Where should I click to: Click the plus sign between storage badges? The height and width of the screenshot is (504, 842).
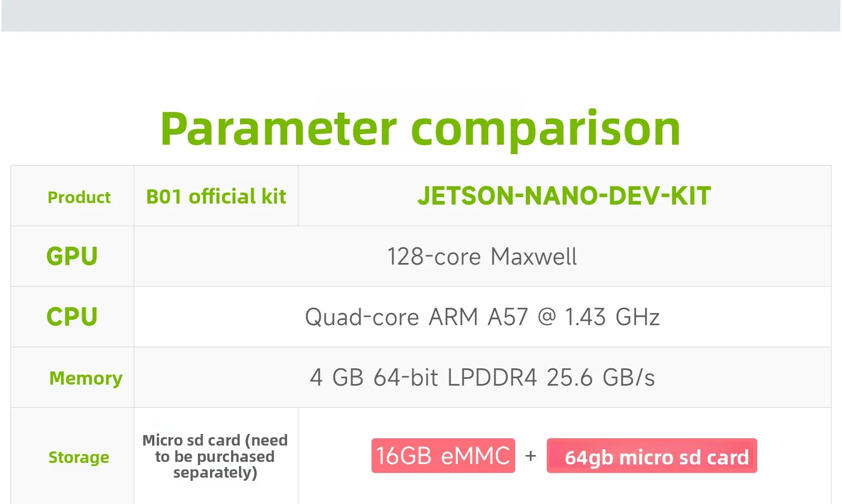point(530,456)
